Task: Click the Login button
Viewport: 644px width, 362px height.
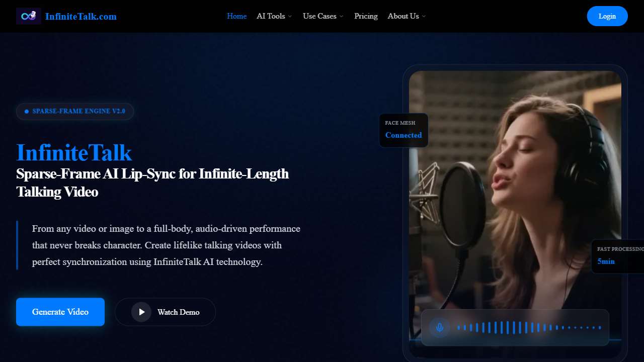Action: point(607,16)
